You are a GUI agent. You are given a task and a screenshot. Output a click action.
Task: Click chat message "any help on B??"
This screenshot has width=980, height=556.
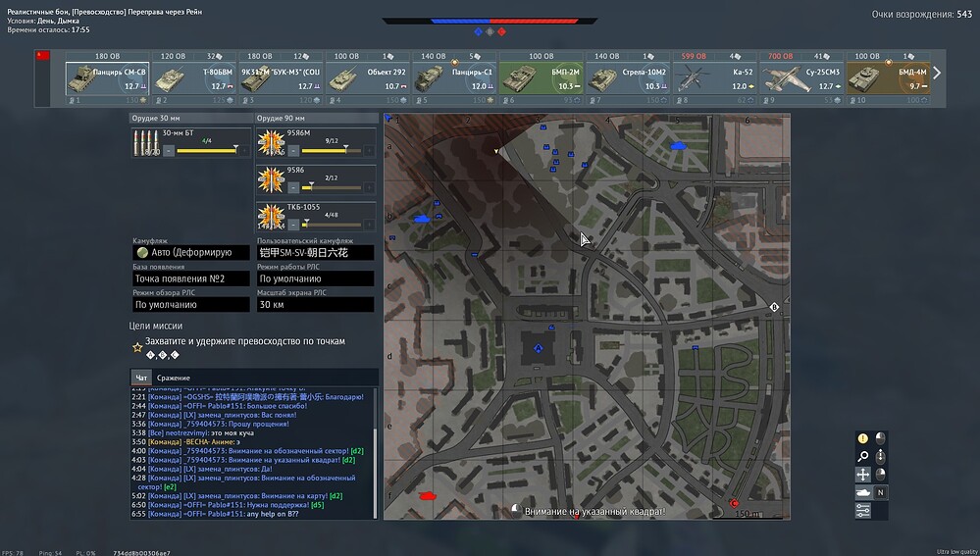pyautogui.click(x=273, y=514)
